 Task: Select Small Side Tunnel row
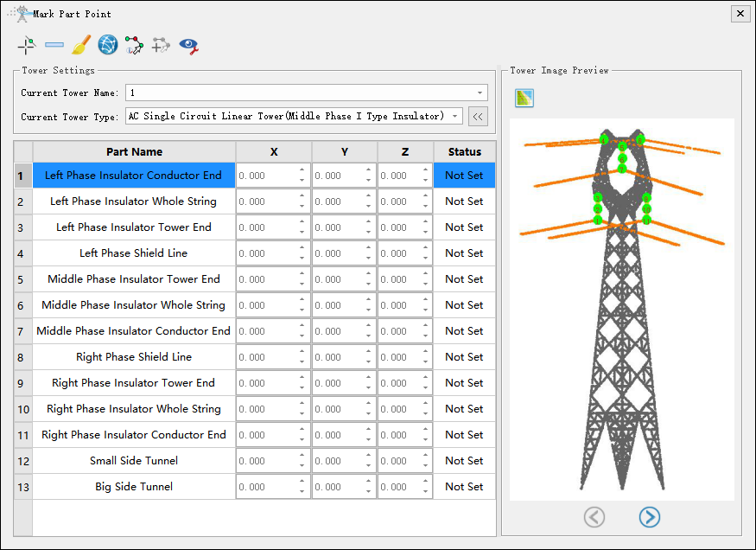click(x=134, y=461)
